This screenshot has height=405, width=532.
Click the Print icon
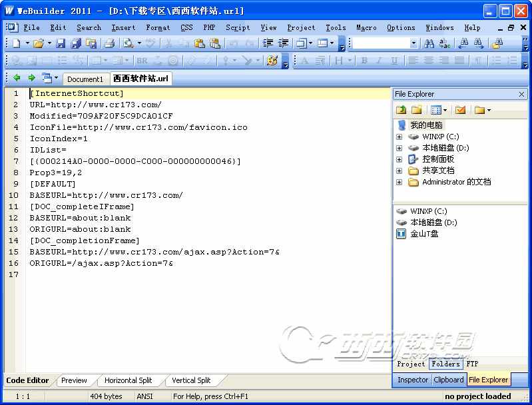tap(109, 43)
